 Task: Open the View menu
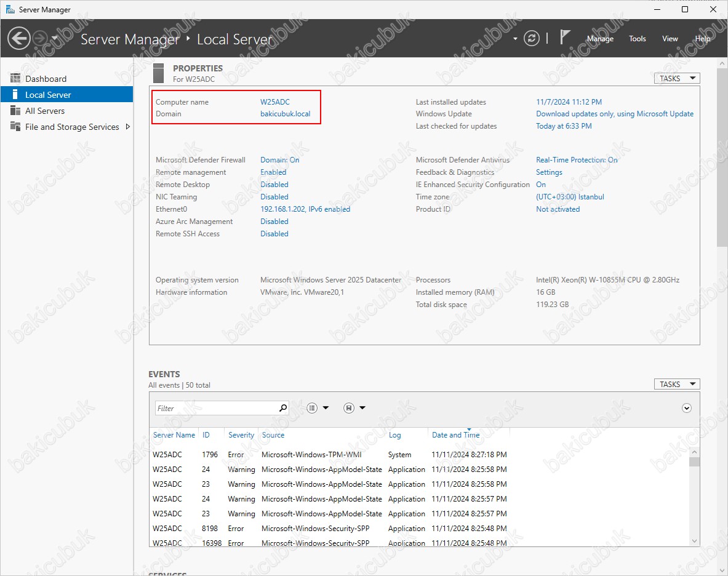coord(670,39)
